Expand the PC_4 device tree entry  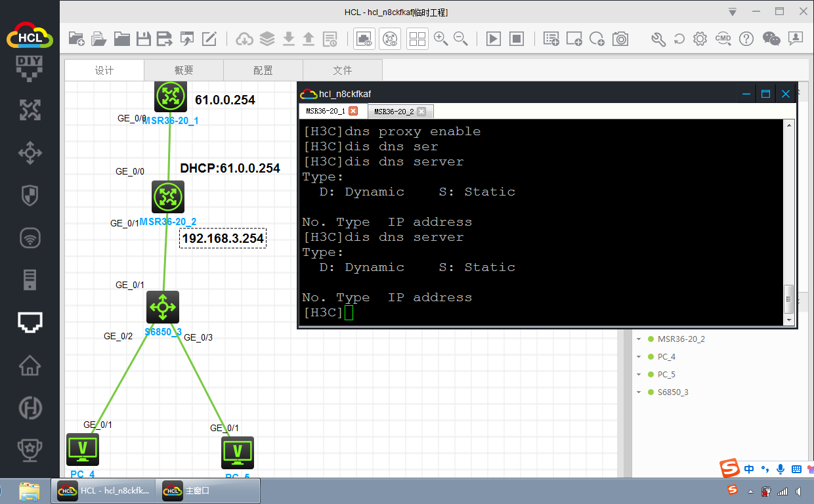(638, 357)
